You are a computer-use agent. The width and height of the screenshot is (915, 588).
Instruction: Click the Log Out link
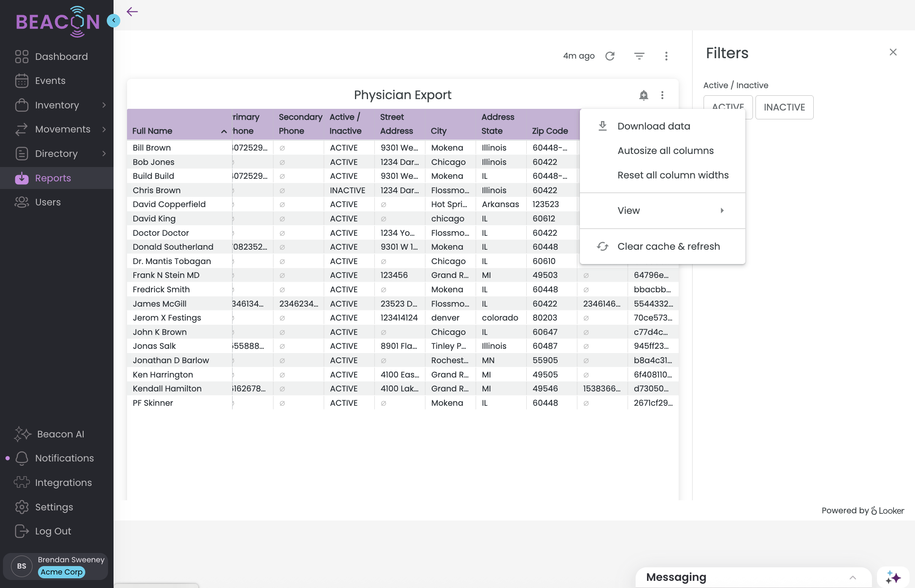tap(53, 531)
